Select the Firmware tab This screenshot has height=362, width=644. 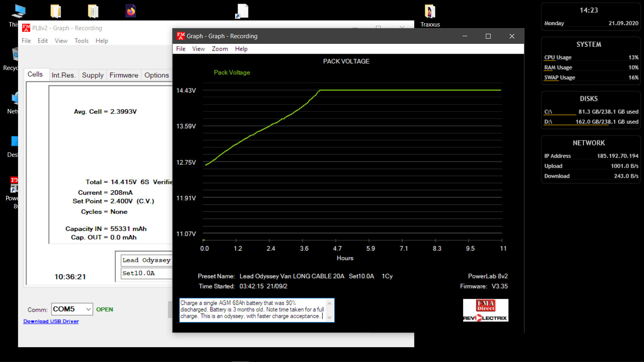[x=124, y=75]
